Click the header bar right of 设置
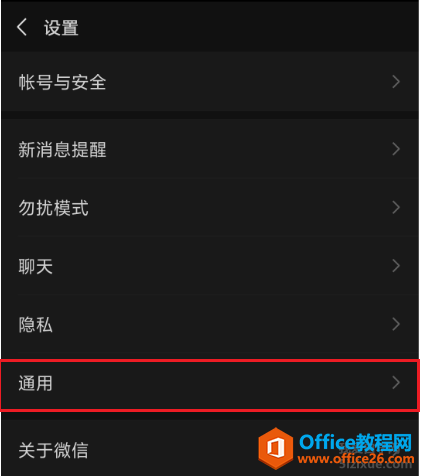Screen dimensions: 421x476 [x=248, y=27]
